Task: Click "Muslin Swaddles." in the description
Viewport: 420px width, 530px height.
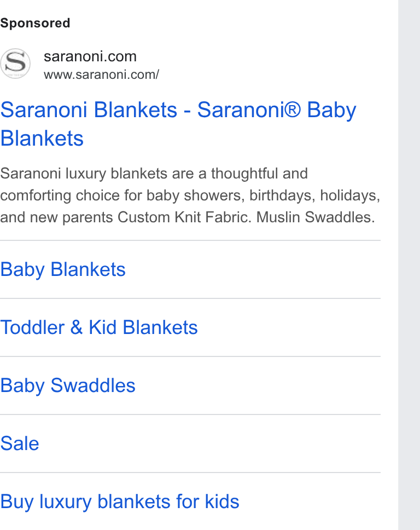Action: click(316, 217)
